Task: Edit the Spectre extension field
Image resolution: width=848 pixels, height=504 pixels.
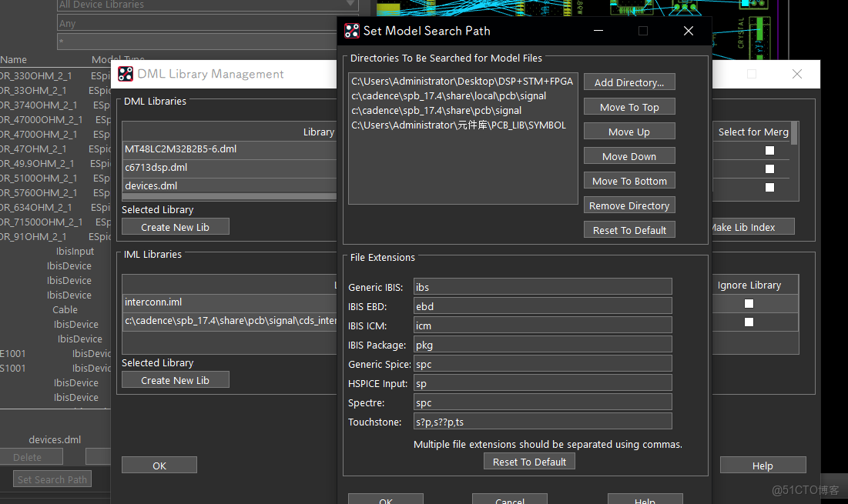Action: (x=542, y=402)
